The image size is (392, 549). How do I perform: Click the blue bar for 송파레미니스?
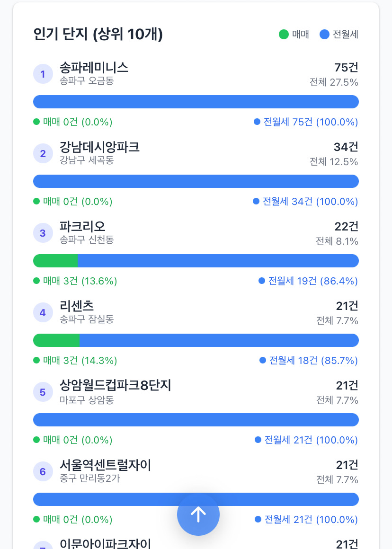point(196,102)
